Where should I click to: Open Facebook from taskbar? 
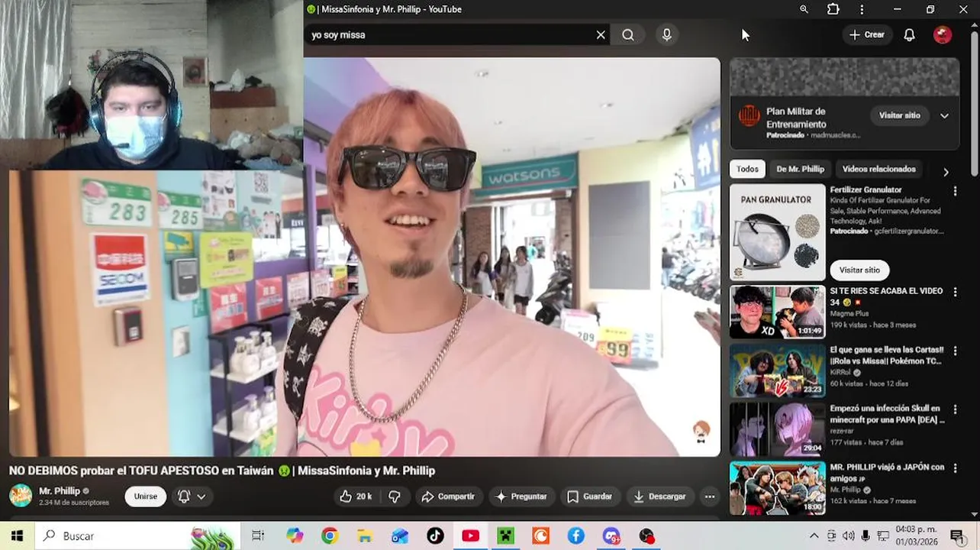[x=575, y=536]
